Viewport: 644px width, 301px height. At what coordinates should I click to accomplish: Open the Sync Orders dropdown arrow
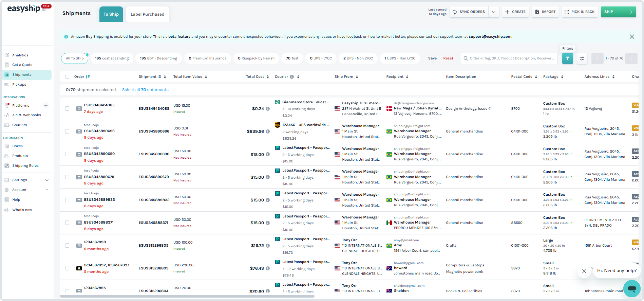tap(494, 12)
